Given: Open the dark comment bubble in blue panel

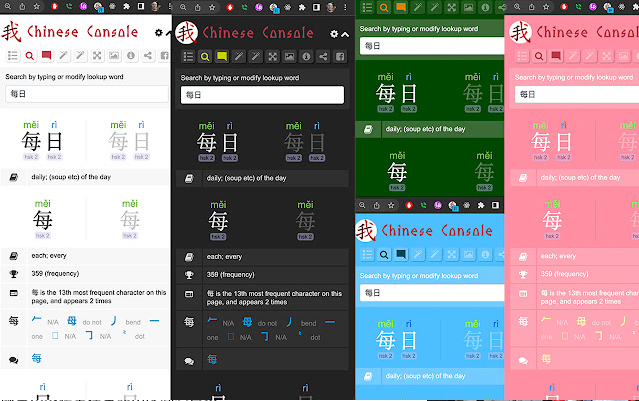Looking at the screenshot, I should coord(401,255).
